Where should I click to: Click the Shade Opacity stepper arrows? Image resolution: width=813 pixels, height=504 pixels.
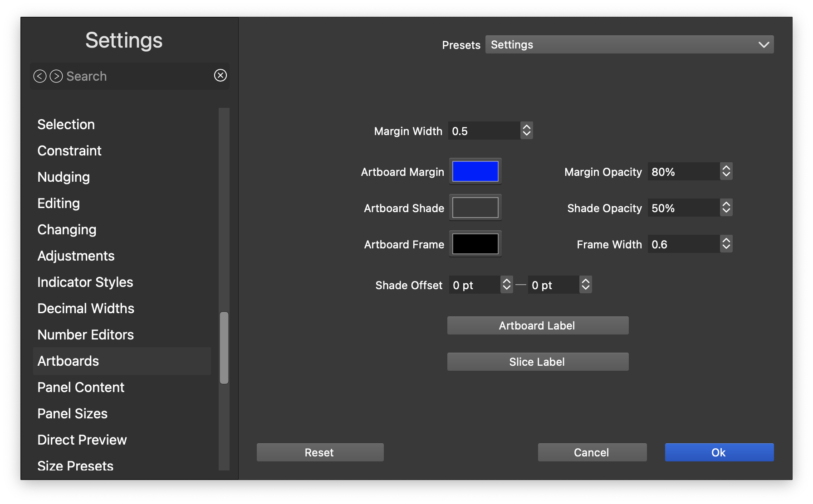[726, 208]
